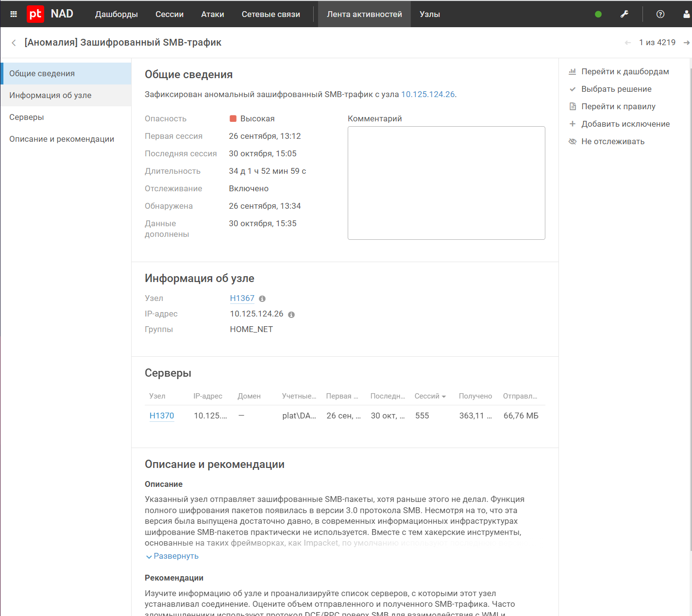Select Общие сведения in the sidebar
This screenshot has height=616, width=692.
point(66,73)
